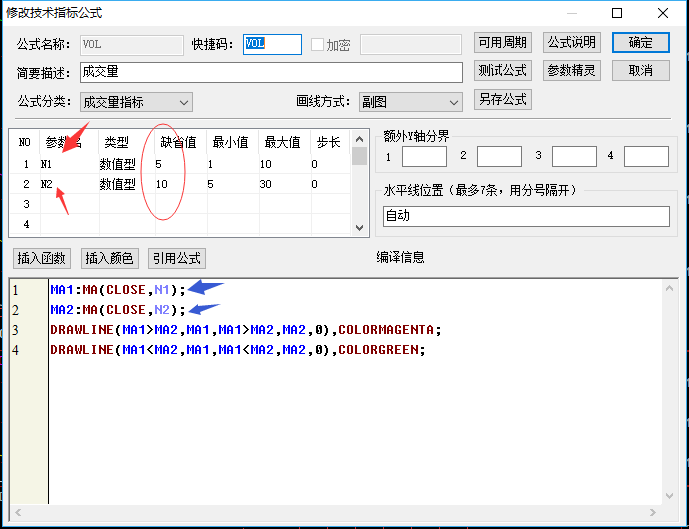Click the password field beside 加密
Screen dimensions: 689x529
tap(411, 45)
